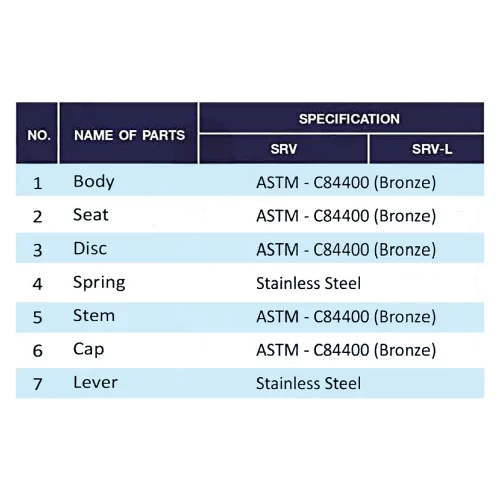The image size is (500, 500).
Task: Select the Lever part name
Action: pyautogui.click(x=95, y=382)
